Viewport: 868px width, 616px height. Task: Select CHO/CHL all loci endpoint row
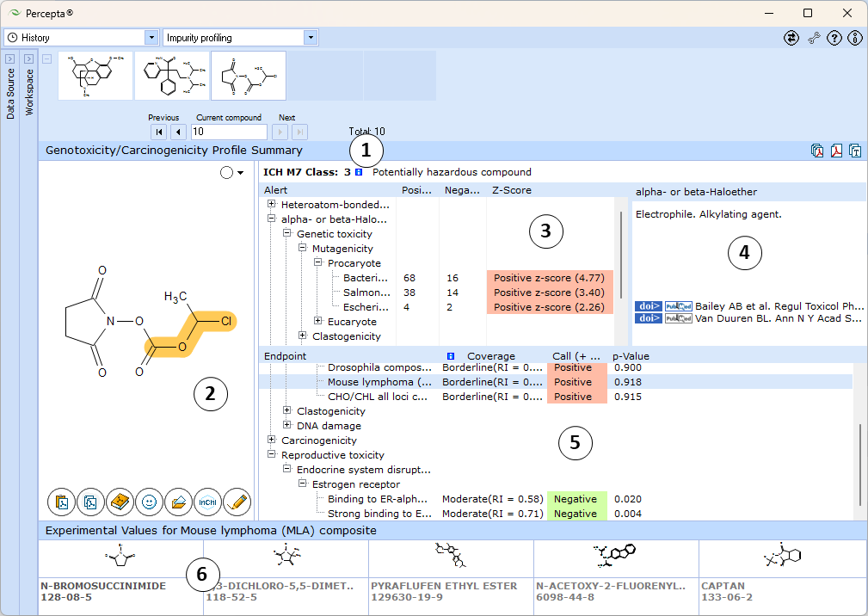point(557,397)
